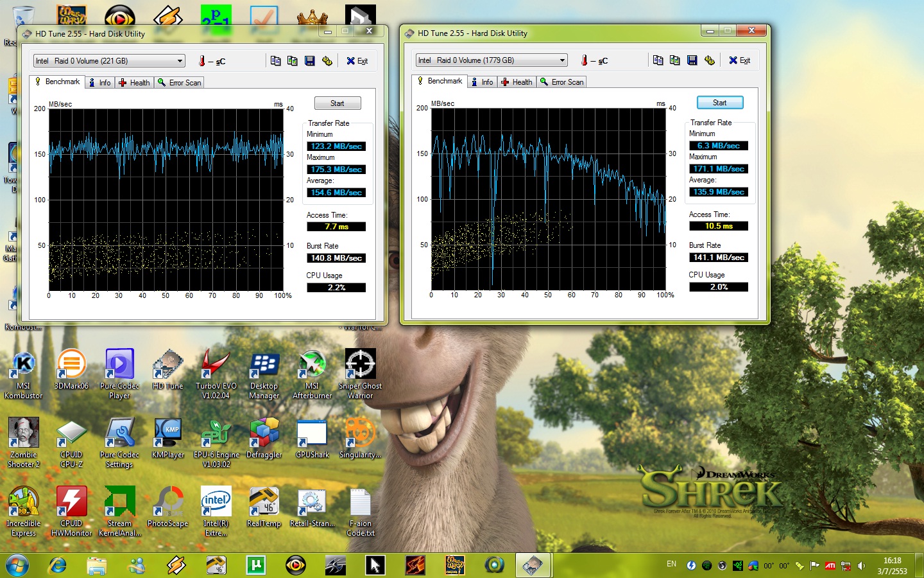Save screenshot icon in the 1779 GB HD Tune window
This screenshot has height=578, width=924.
(x=692, y=60)
